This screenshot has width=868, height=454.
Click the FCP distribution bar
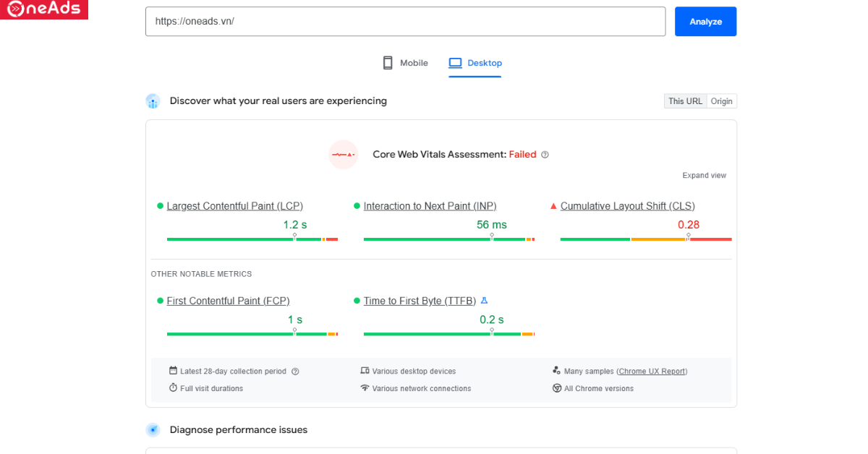pyautogui.click(x=252, y=334)
